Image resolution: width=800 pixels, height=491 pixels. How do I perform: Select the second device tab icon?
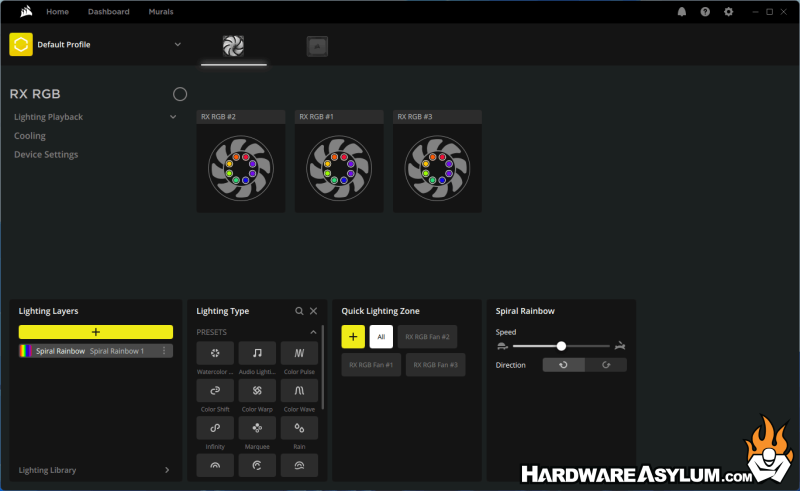(x=317, y=46)
